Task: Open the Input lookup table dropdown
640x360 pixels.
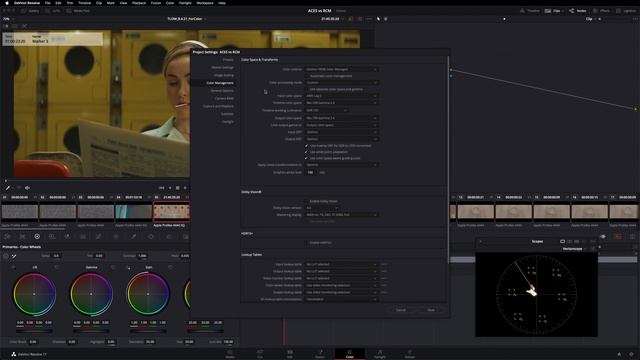Action: click(342, 264)
